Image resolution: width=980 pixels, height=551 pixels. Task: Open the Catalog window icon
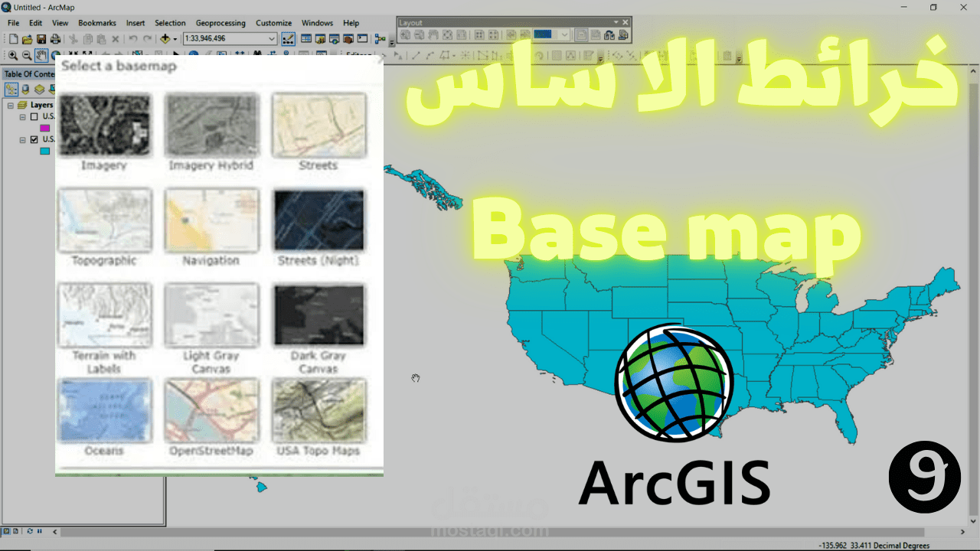(320, 39)
